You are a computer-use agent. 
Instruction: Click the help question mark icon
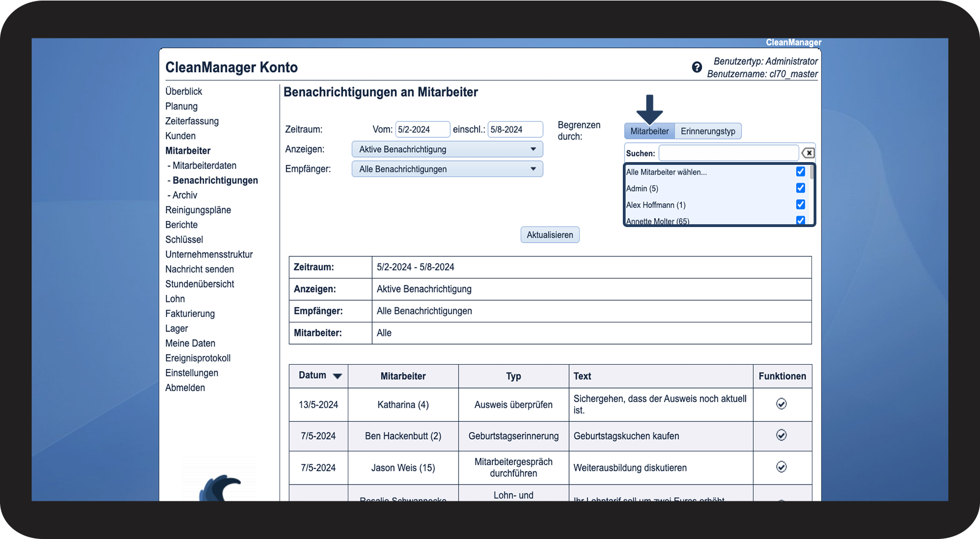697,67
